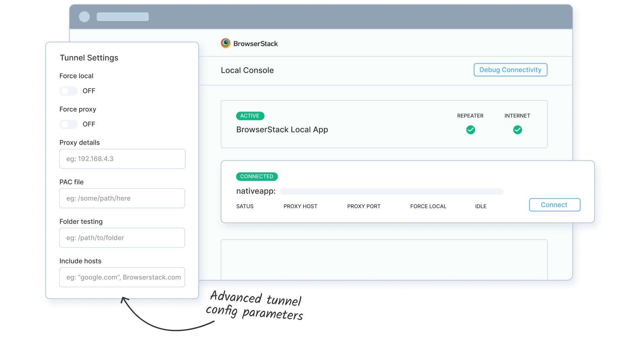644x340 pixels.
Task: Click the round button in window title bar
Action: (x=84, y=17)
